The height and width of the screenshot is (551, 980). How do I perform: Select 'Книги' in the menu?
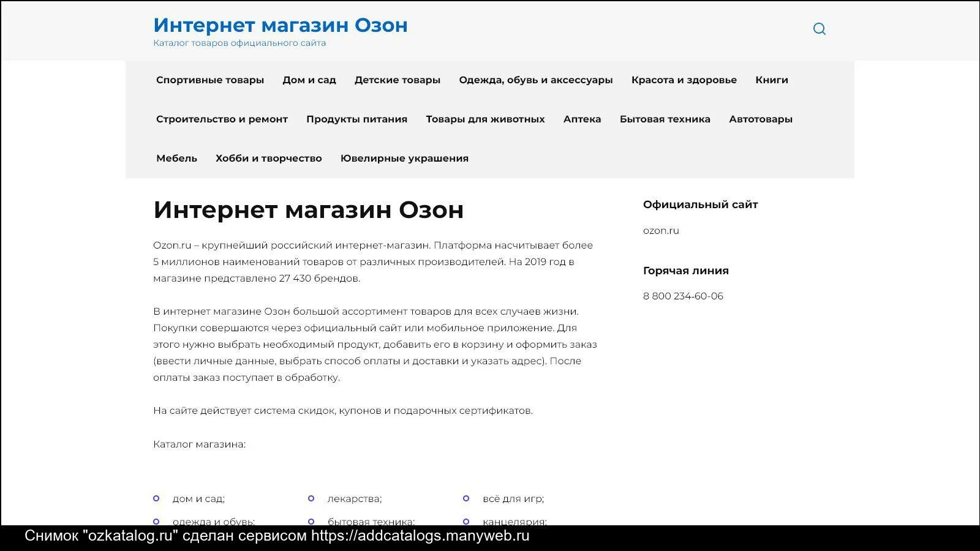coord(772,80)
